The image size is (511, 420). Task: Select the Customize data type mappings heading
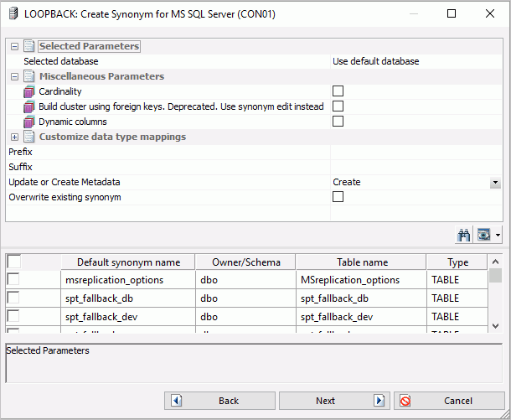pos(112,137)
